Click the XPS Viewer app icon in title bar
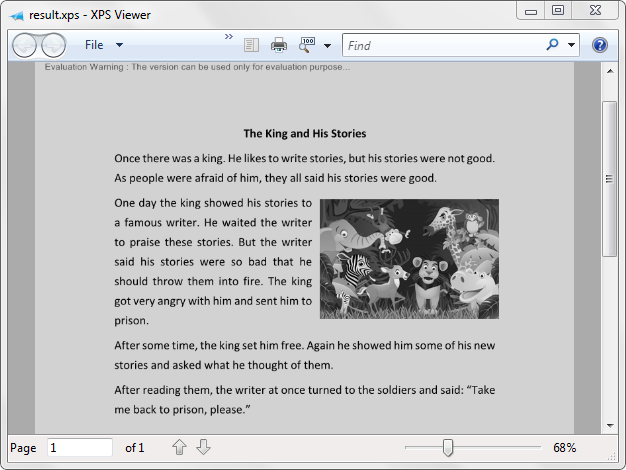The width and height of the screenshot is (626, 470). [x=17, y=16]
